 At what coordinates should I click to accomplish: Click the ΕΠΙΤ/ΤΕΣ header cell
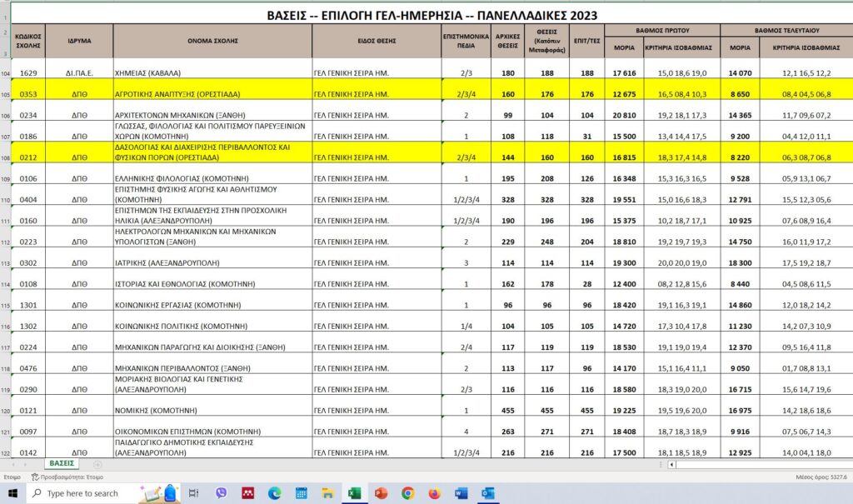[x=587, y=41]
